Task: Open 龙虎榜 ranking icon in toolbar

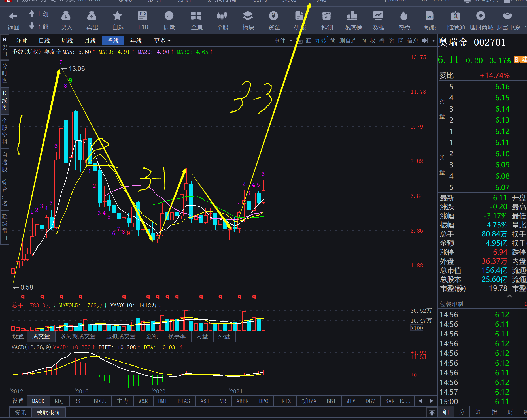Action: (352, 20)
